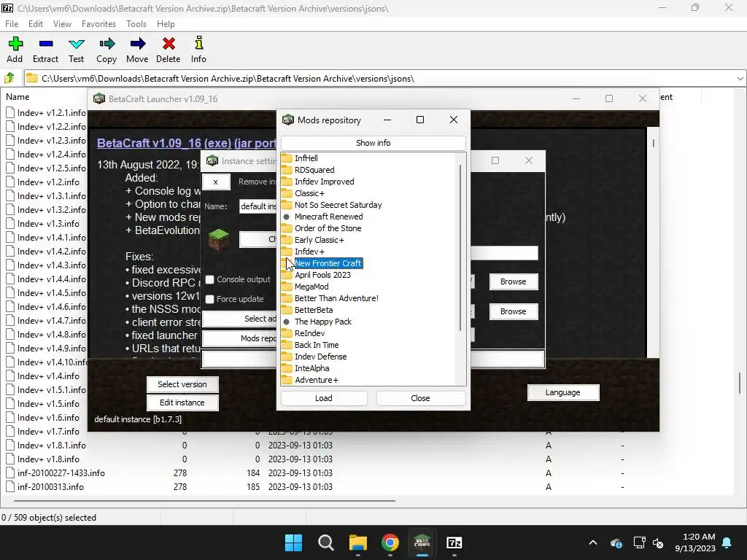Click the Move toolbar icon
Viewport: 747px width, 560px height.
(x=138, y=44)
